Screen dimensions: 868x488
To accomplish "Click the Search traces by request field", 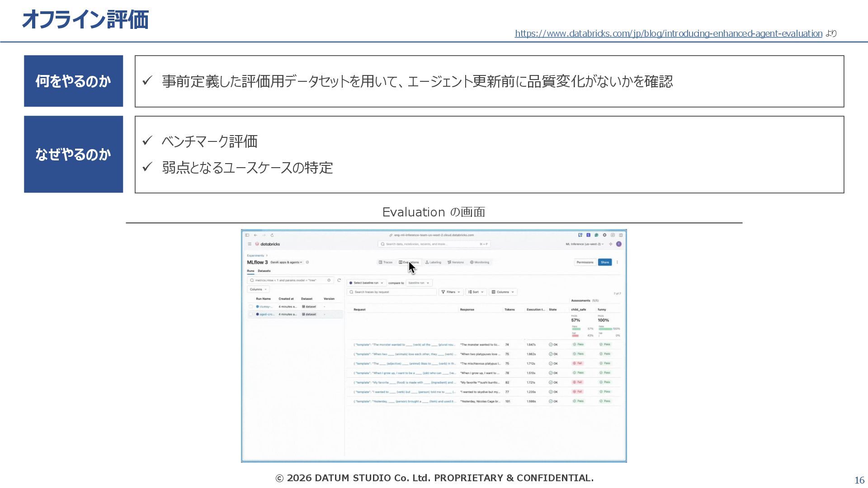I will tap(392, 292).
